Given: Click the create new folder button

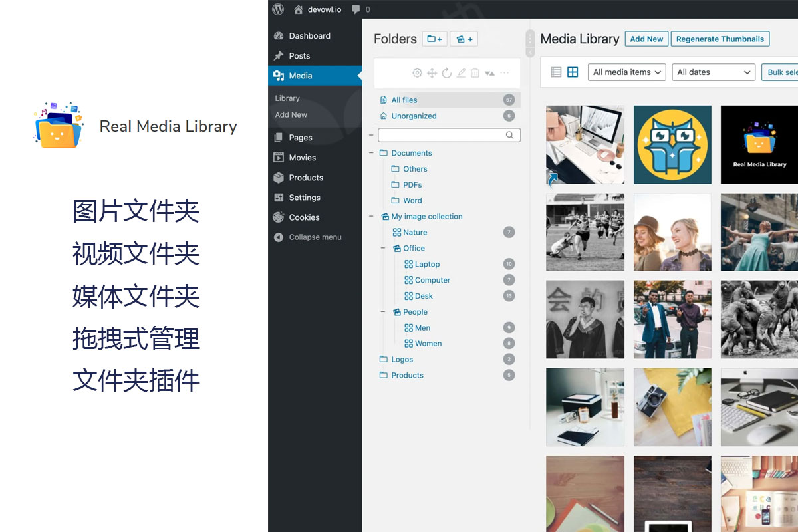Looking at the screenshot, I should pyautogui.click(x=435, y=39).
